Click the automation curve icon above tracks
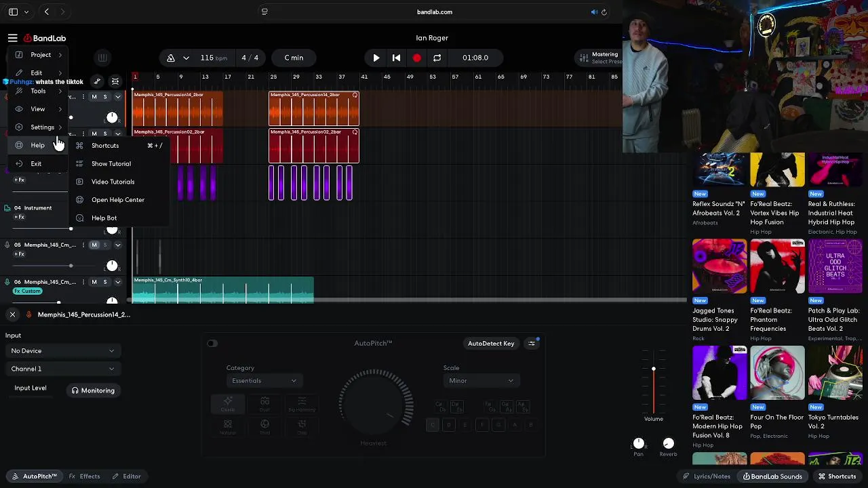868x488 pixels. pos(97,81)
